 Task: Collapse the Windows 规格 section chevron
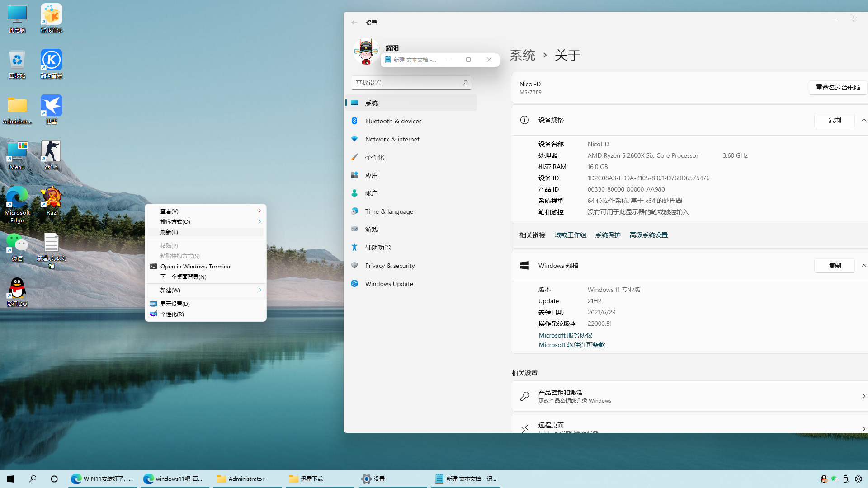(863, 266)
